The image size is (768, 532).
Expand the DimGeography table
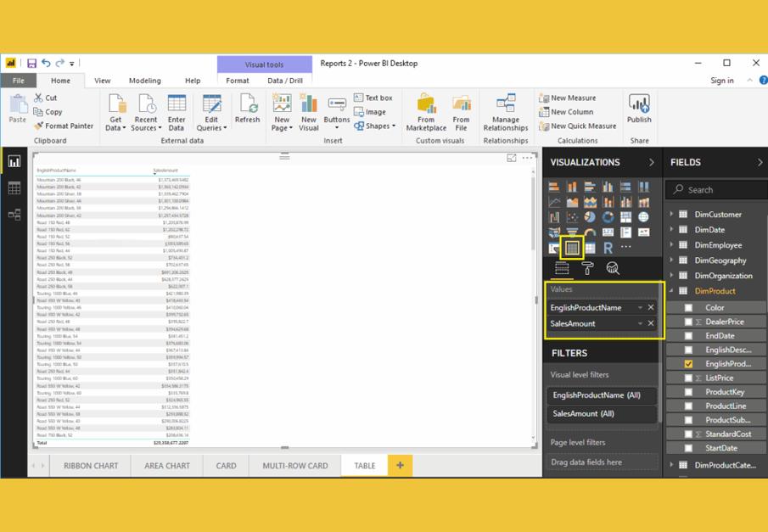tap(671, 260)
